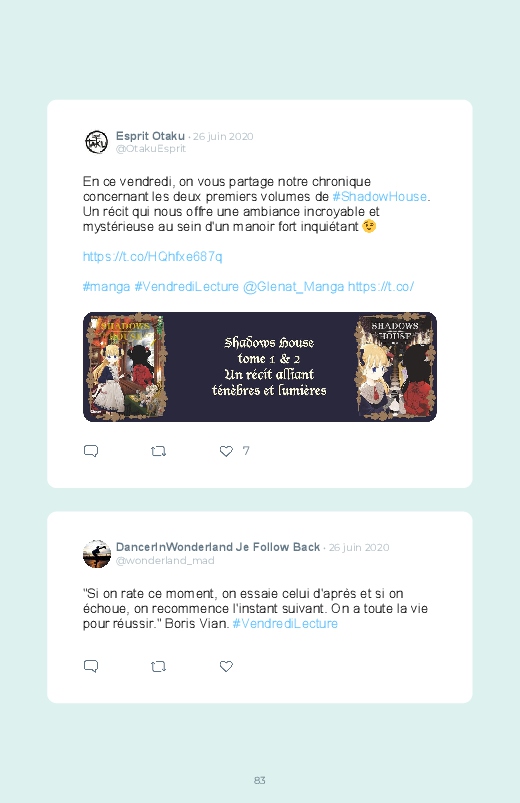The width and height of the screenshot is (520, 803).
Task: Open the reply icon on Esprit Otaku tweet
Action: pos(91,451)
